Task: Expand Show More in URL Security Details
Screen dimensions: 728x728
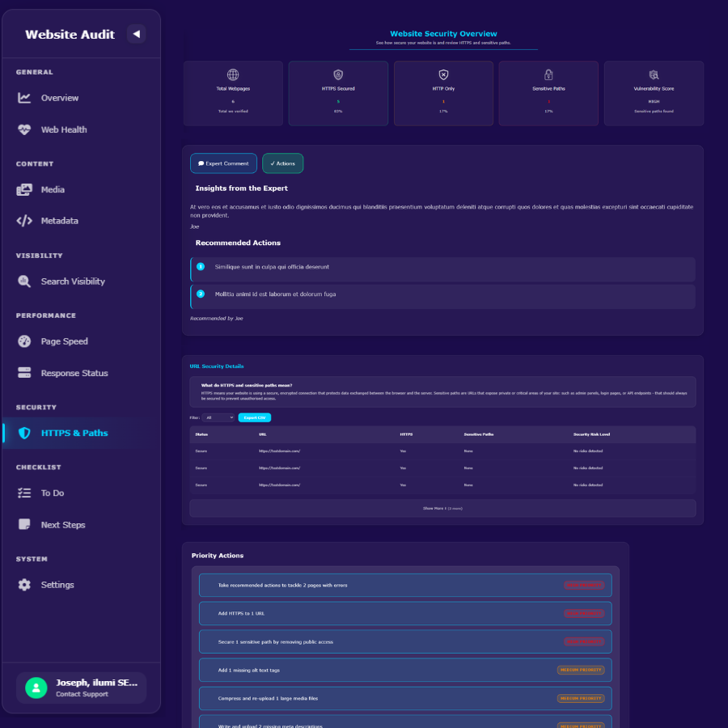Action: pyautogui.click(x=442, y=507)
